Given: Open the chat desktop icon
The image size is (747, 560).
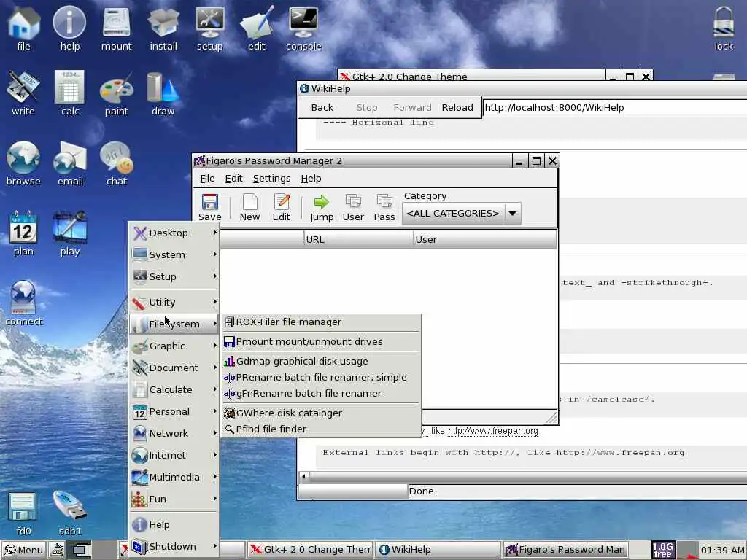Looking at the screenshot, I should (116, 163).
